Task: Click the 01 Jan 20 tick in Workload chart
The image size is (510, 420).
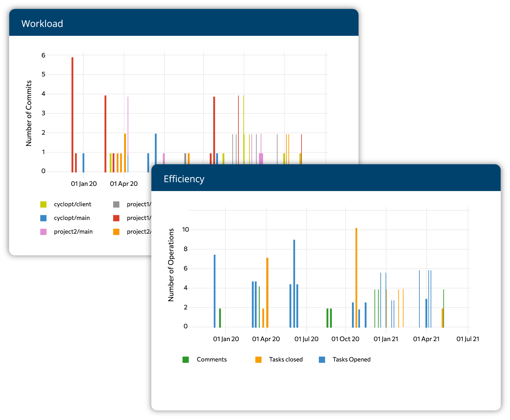Action: pos(84,184)
